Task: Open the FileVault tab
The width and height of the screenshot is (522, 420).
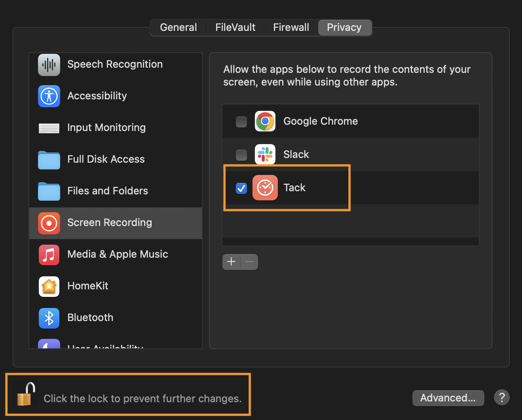Action: [x=235, y=27]
